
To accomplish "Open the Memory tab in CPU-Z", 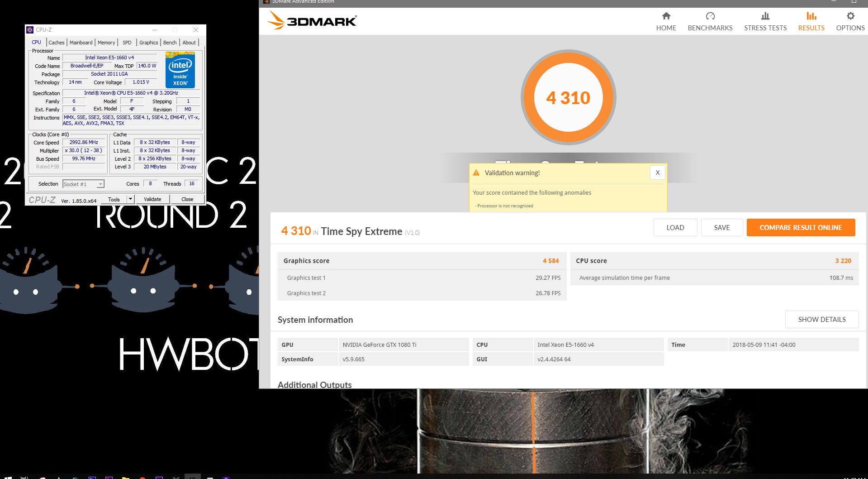I will click(106, 43).
